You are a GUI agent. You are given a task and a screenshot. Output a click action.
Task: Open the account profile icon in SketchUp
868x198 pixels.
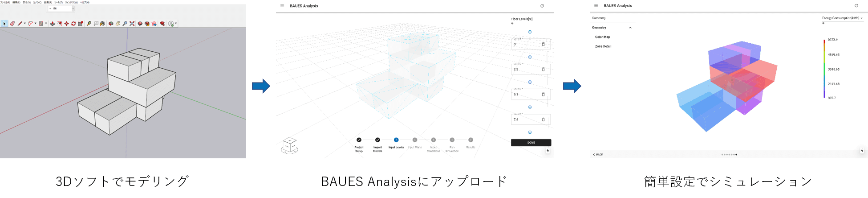171,24
